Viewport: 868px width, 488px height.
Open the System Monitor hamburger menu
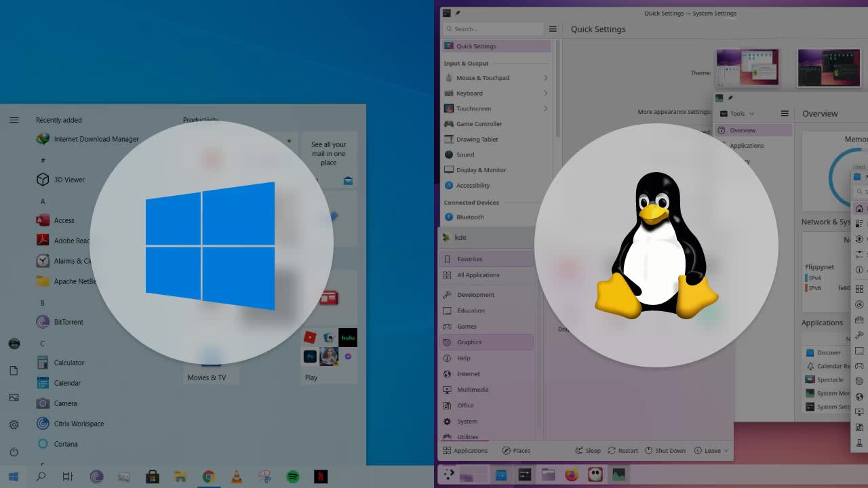click(x=785, y=114)
